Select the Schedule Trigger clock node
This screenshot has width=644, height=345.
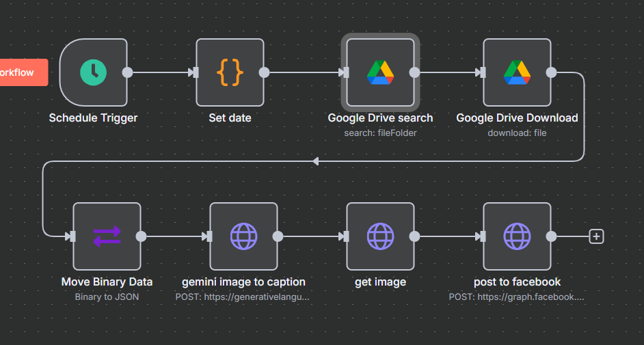click(93, 72)
